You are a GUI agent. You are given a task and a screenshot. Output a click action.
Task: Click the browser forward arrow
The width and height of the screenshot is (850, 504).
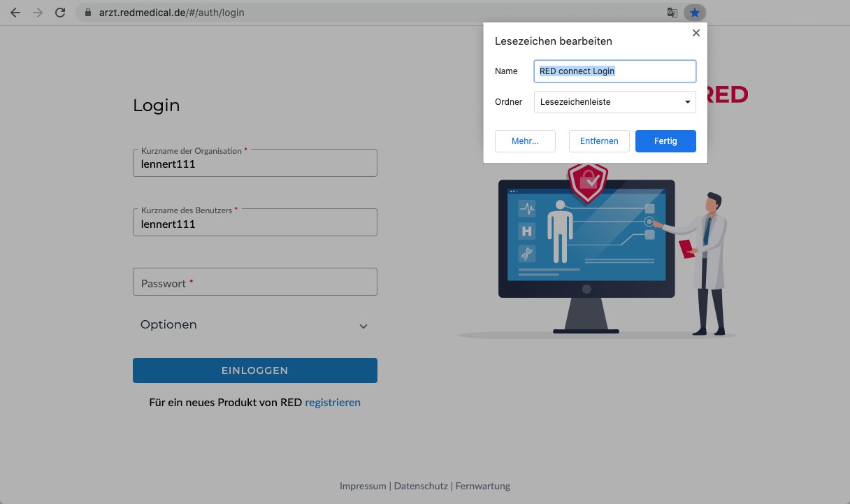[x=38, y=13]
